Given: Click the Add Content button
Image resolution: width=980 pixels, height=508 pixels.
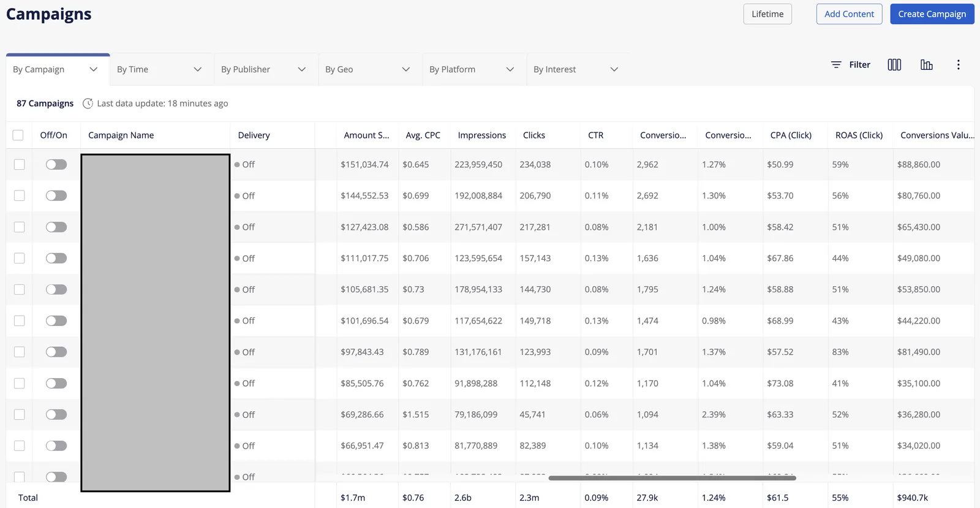Looking at the screenshot, I should [849, 14].
